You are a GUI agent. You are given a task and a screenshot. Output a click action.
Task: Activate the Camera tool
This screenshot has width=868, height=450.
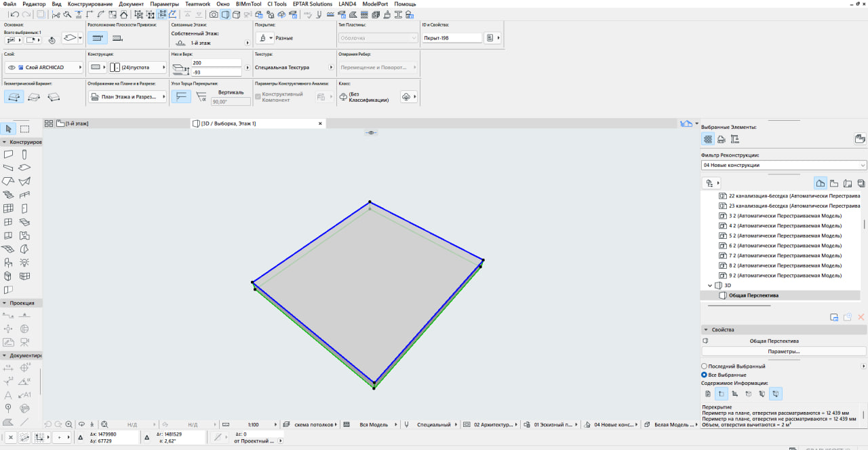(24, 342)
